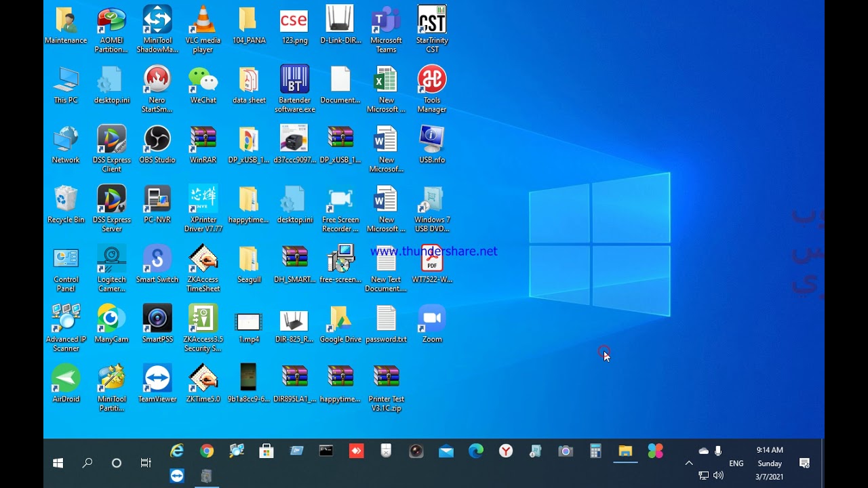Launch Microsoft Edge from taskbar
This screenshot has height=488, width=868.
476,451
